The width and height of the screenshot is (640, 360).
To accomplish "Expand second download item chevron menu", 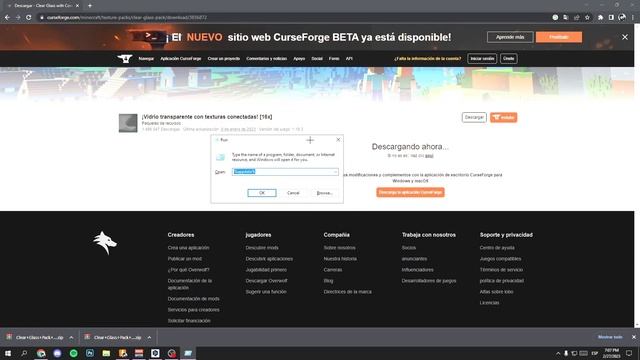I will 149,338.
